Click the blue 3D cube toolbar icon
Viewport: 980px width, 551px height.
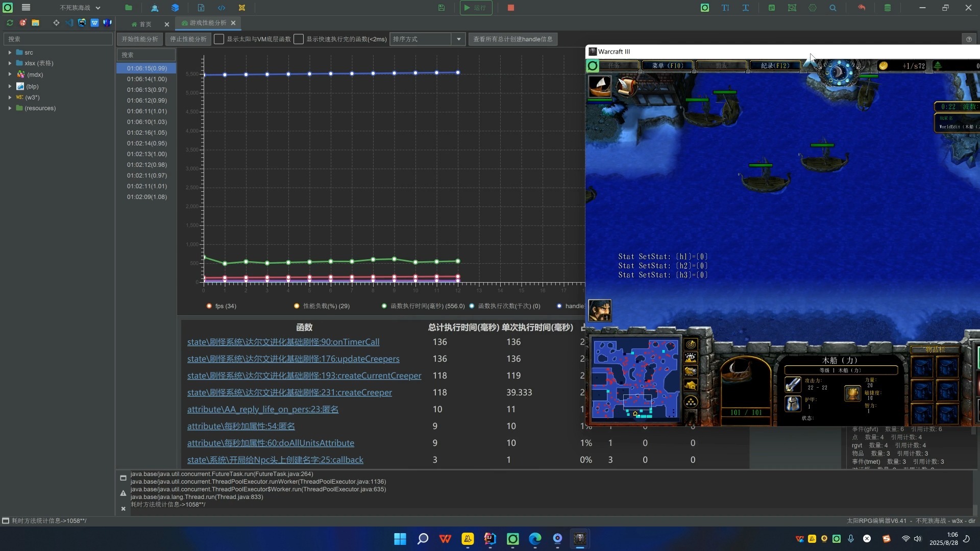[175, 8]
